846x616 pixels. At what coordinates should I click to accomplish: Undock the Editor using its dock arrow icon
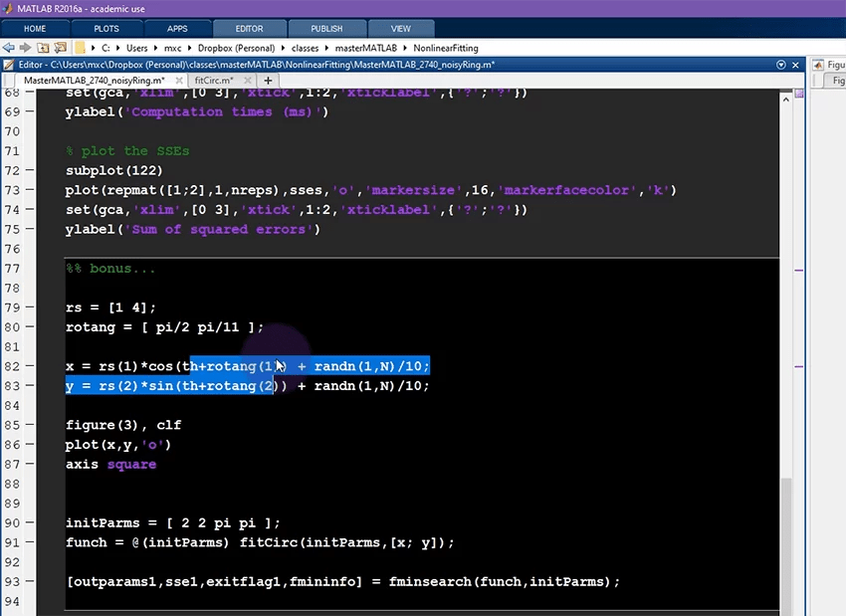(781, 65)
